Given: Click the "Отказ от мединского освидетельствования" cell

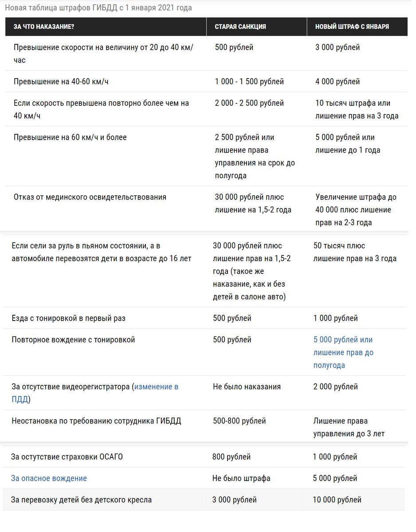Looking at the screenshot, I should click(x=90, y=197).
